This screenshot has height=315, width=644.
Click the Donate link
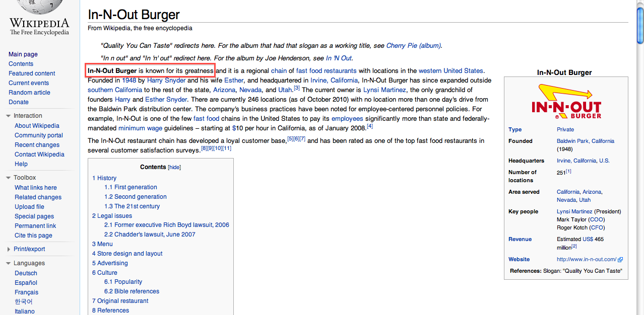pyautogui.click(x=19, y=102)
